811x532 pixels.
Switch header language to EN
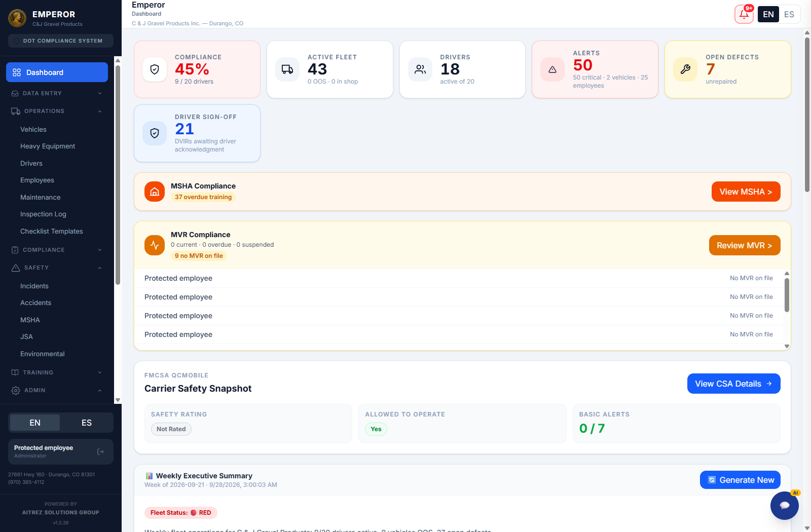(768, 14)
